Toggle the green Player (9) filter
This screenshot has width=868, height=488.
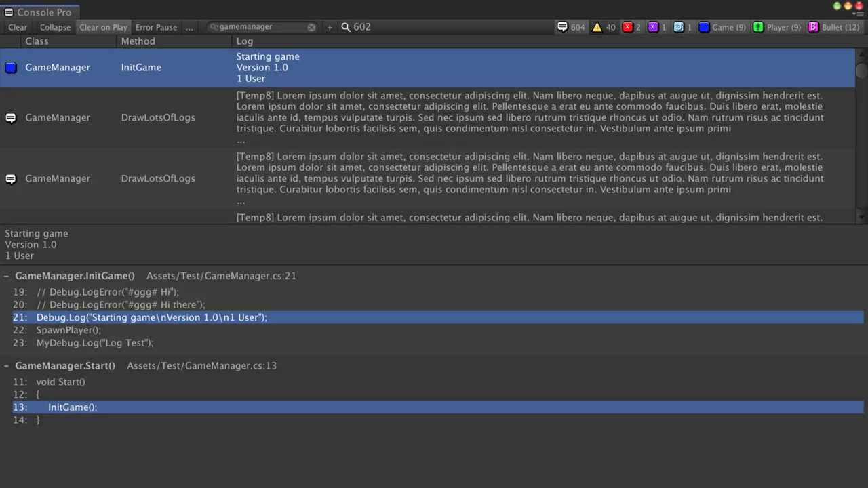(x=776, y=27)
